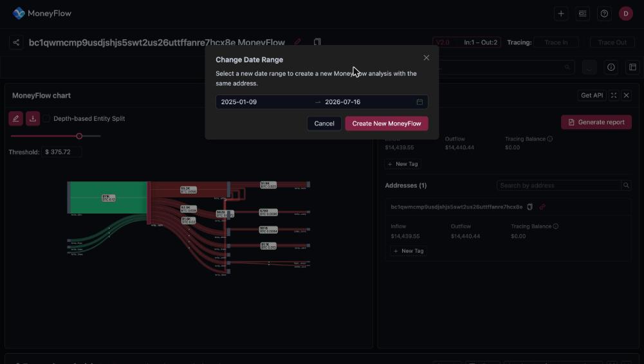
Task: Click the MoneyFlow logo icon
Action: (x=19, y=13)
